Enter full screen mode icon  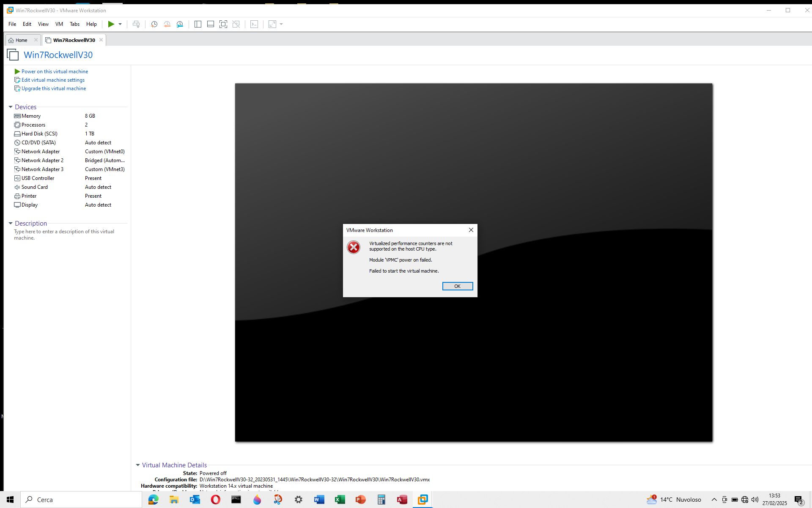coord(223,24)
